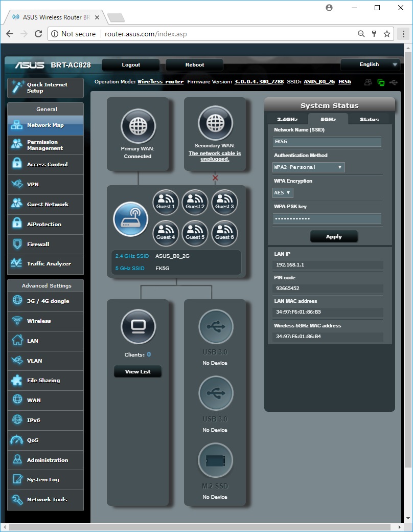Open the Guest 1 network icon
413x532 pixels.
pos(166,203)
